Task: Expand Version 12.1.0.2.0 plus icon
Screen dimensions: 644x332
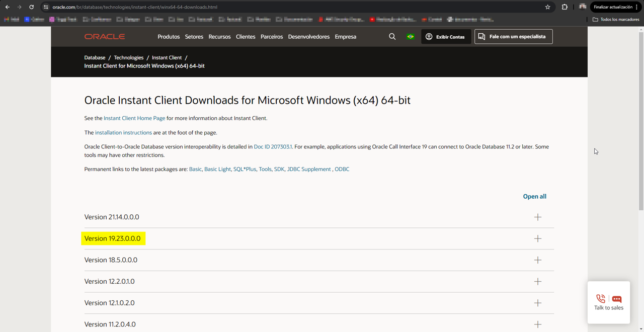Action: (x=538, y=303)
